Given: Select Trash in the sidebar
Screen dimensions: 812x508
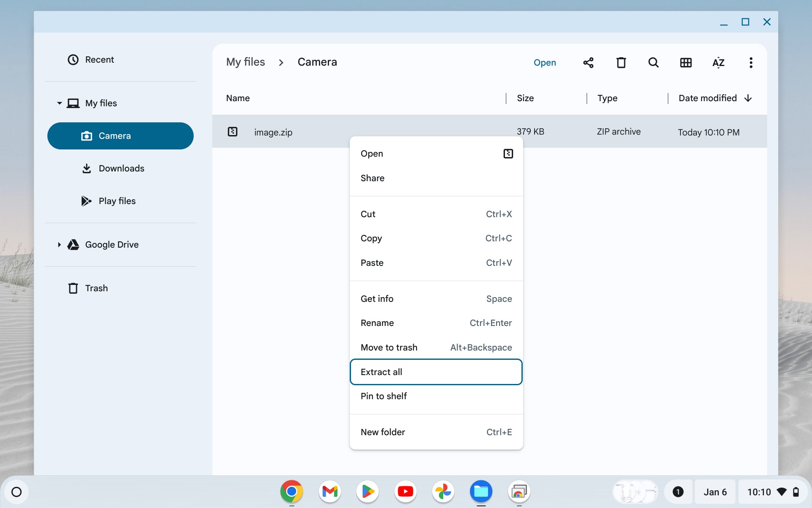Looking at the screenshot, I should tap(97, 288).
